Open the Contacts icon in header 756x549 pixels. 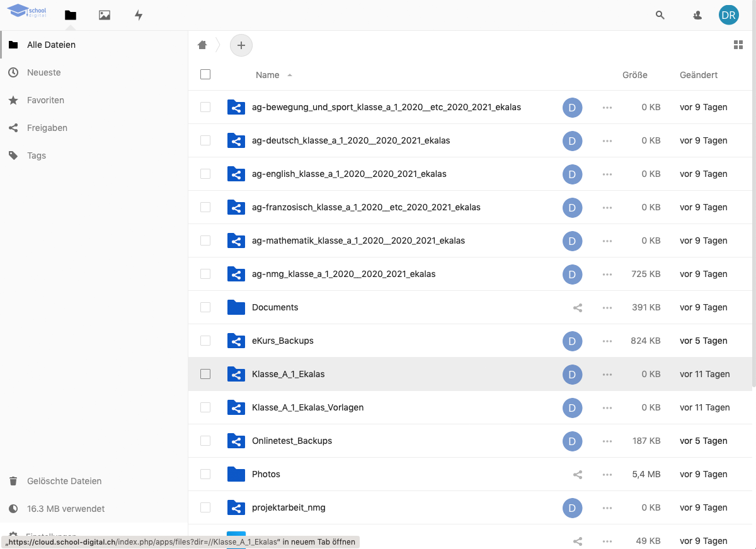697,15
